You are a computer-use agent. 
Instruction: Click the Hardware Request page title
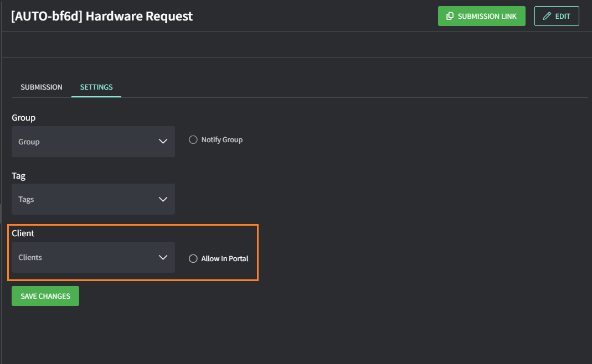(102, 16)
